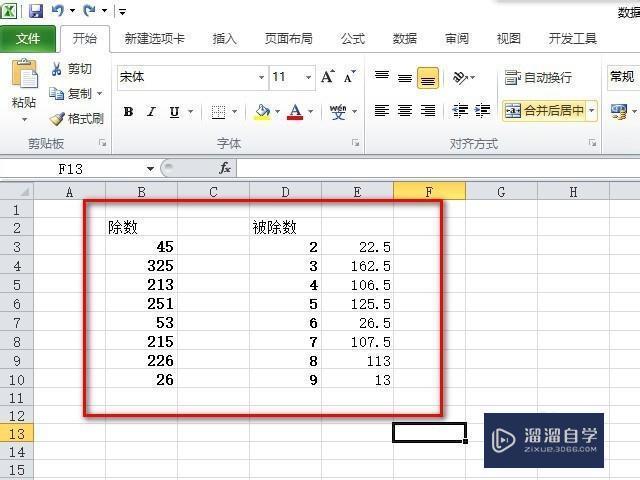The width and height of the screenshot is (640, 480).
Task: Click the Undo arrow icon
Action: pyautogui.click(x=57, y=11)
